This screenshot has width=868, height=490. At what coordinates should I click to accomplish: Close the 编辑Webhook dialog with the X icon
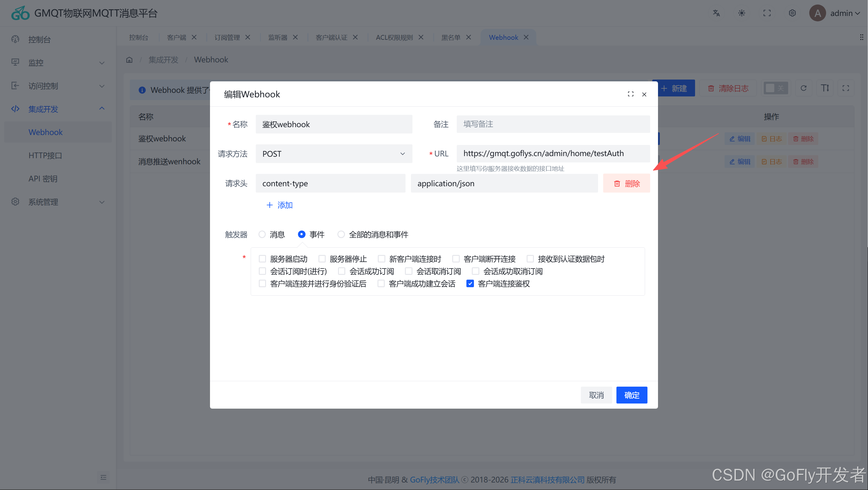(x=644, y=94)
